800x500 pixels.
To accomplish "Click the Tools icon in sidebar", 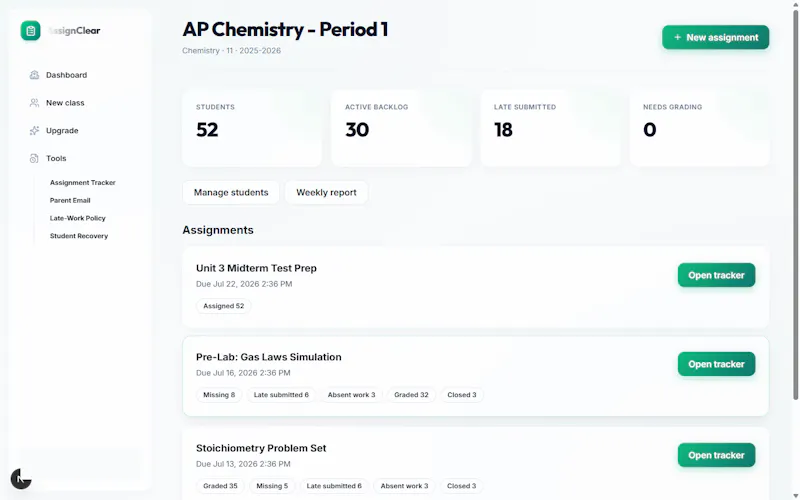I will pos(34,158).
